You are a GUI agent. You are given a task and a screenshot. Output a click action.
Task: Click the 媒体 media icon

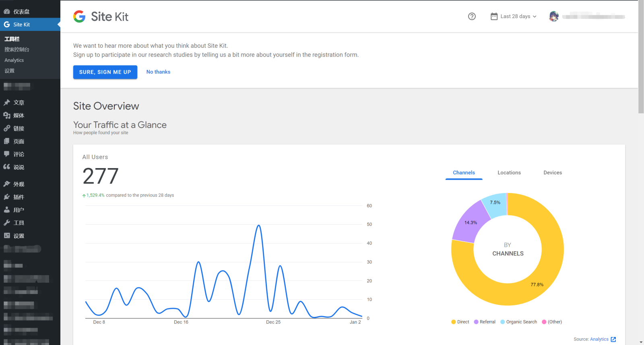point(7,115)
